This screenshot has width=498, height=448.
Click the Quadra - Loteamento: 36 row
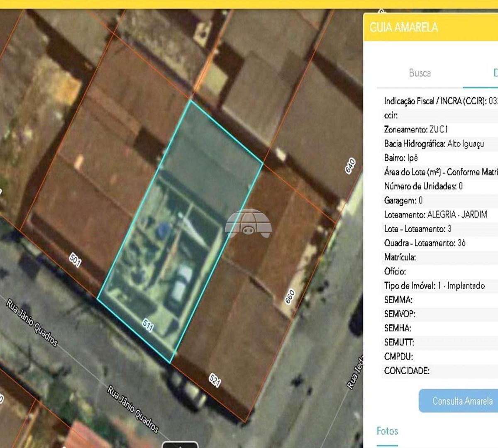pyautogui.click(x=439, y=243)
